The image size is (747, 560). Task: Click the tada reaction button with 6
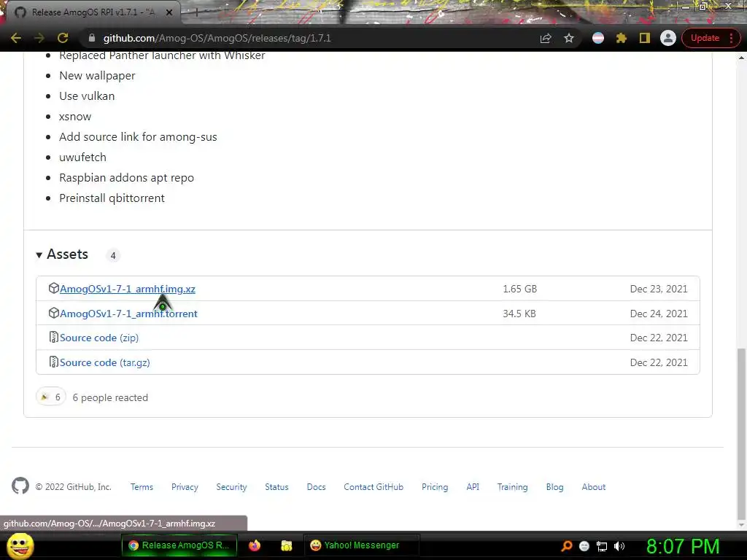50,397
